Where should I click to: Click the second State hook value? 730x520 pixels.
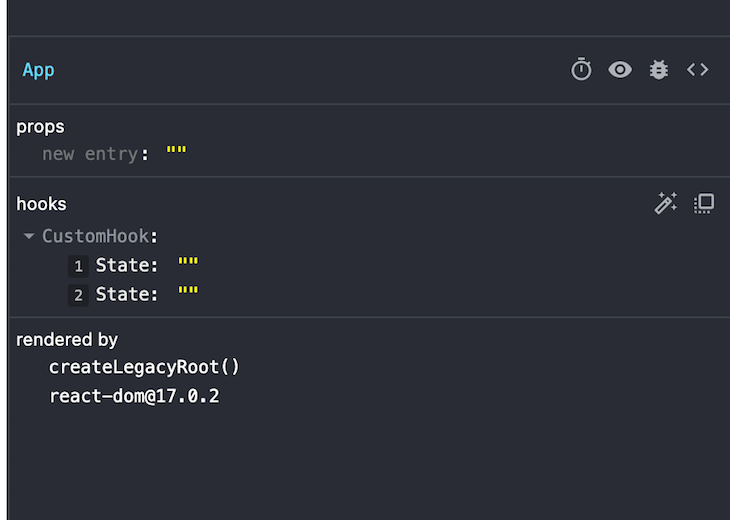(x=188, y=293)
